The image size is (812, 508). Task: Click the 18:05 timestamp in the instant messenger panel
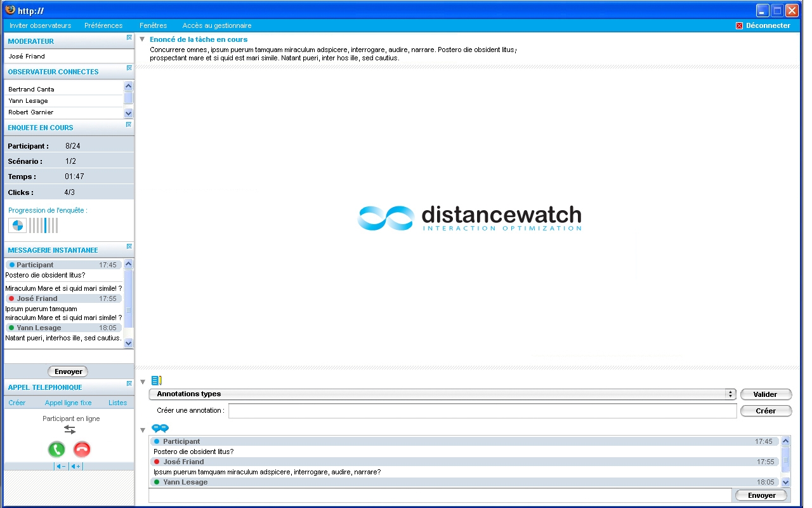click(x=108, y=328)
